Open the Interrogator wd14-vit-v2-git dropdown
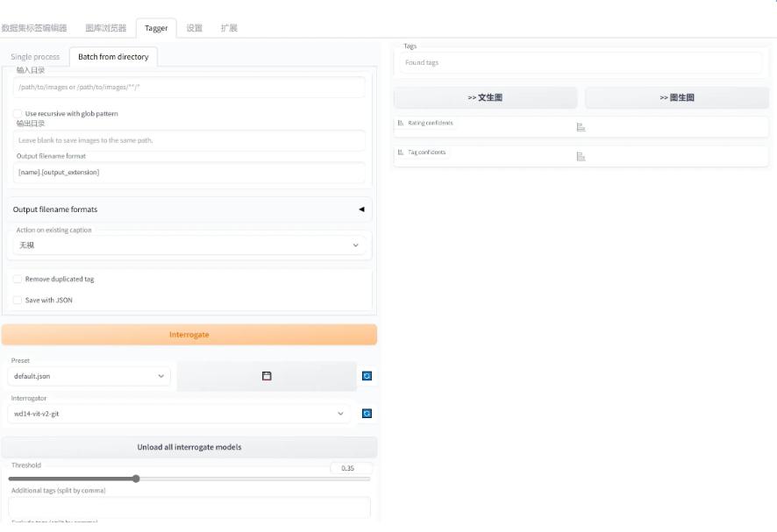The width and height of the screenshot is (777, 532). (178, 414)
